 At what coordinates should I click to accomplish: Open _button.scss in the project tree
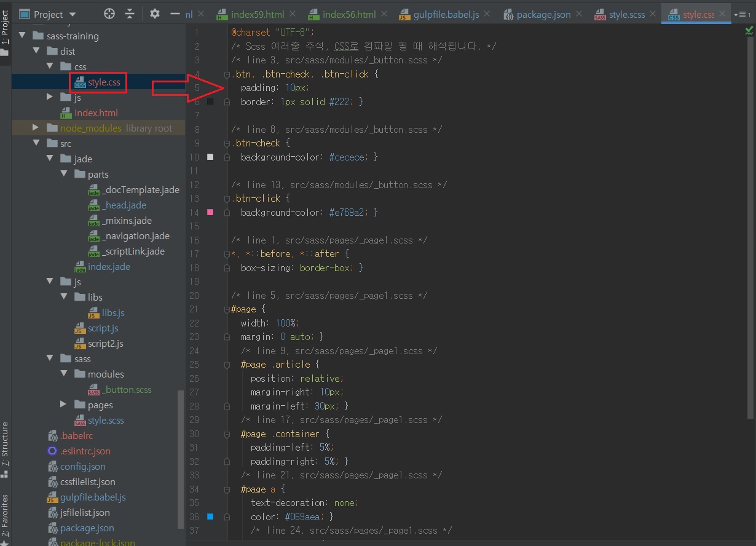[127, 389]
